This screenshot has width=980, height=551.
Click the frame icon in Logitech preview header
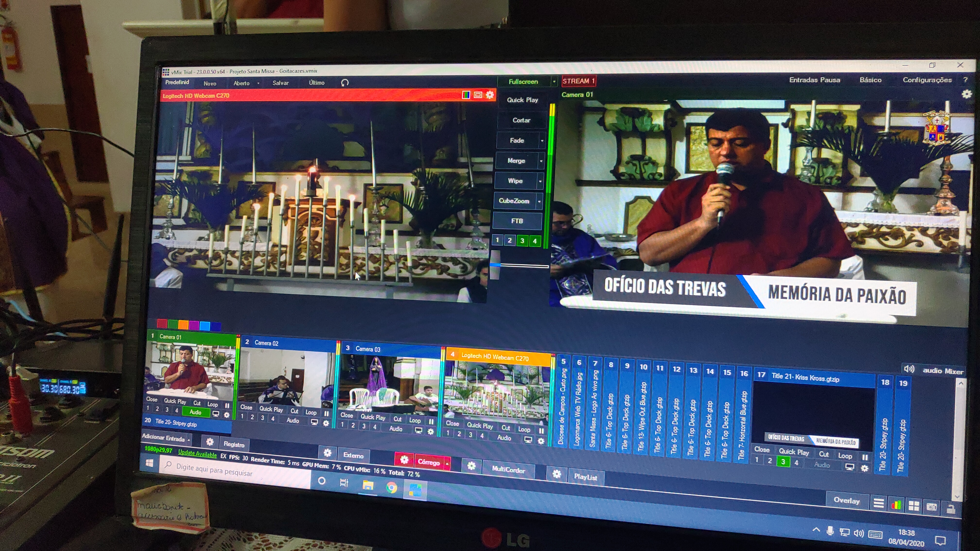point(478,95)
